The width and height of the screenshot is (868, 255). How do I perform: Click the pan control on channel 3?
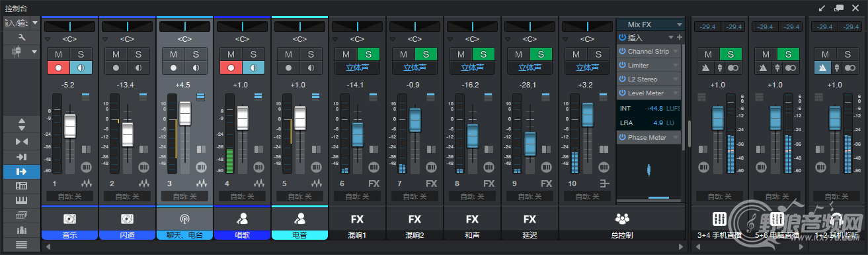click(x=184, y=26)
